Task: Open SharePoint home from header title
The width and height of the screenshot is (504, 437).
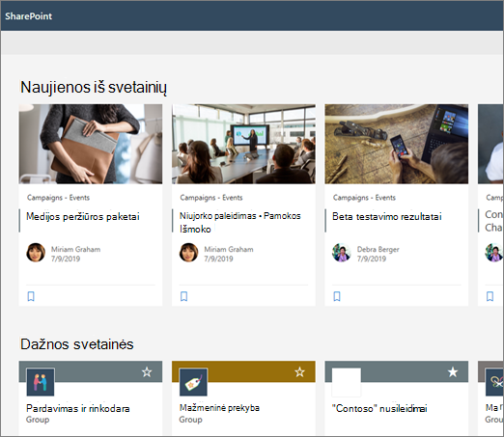Action: (28, 16)
